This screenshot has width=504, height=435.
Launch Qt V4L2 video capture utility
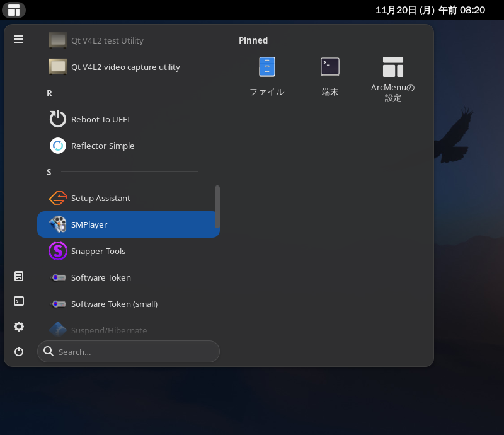[x=129, y=67]
